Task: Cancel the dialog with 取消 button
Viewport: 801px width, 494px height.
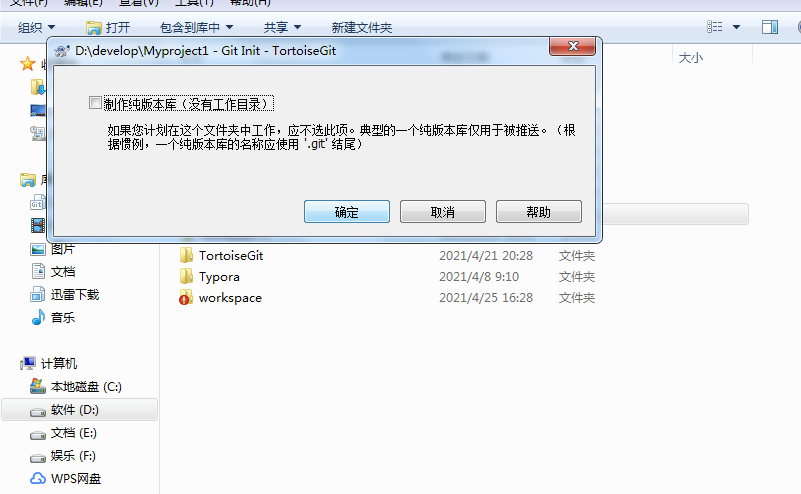Action: coord(442,211)
